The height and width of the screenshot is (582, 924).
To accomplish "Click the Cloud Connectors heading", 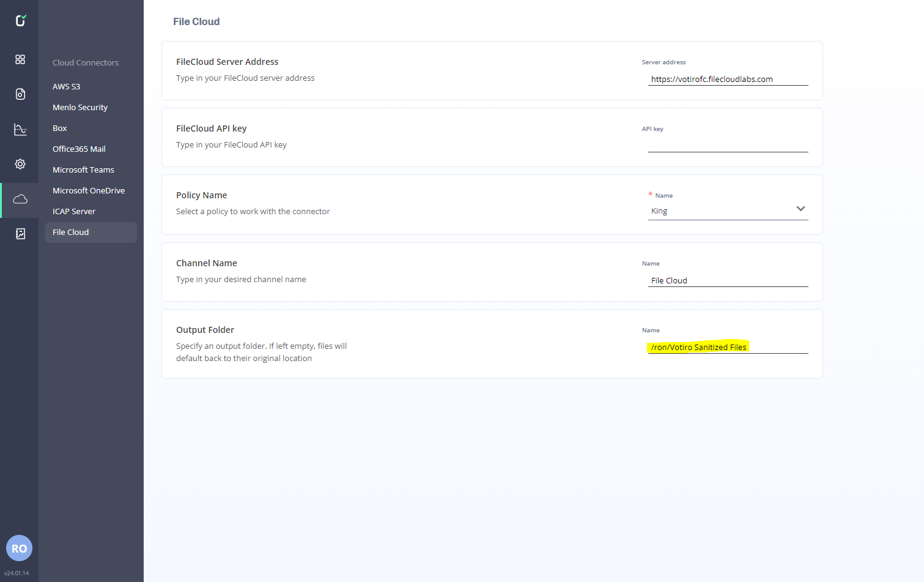I will click(86, 62).
